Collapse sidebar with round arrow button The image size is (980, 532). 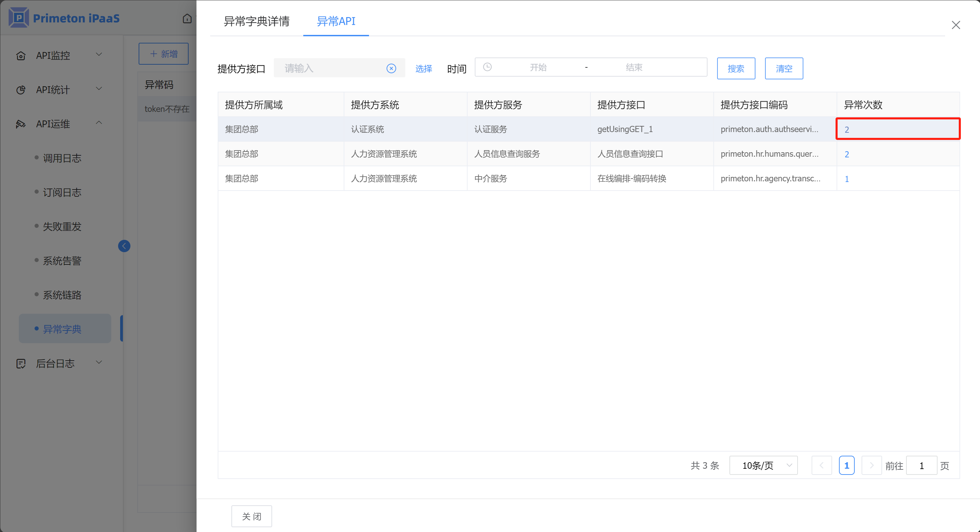click(x=124, y=246)
